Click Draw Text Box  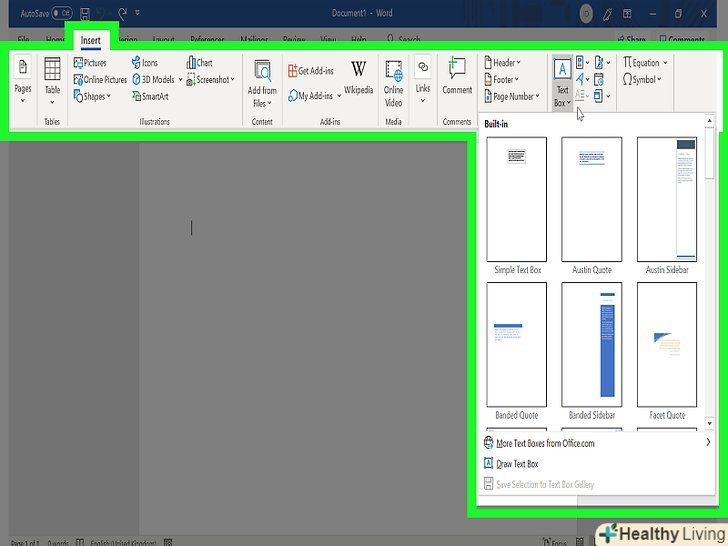[597, 463]
